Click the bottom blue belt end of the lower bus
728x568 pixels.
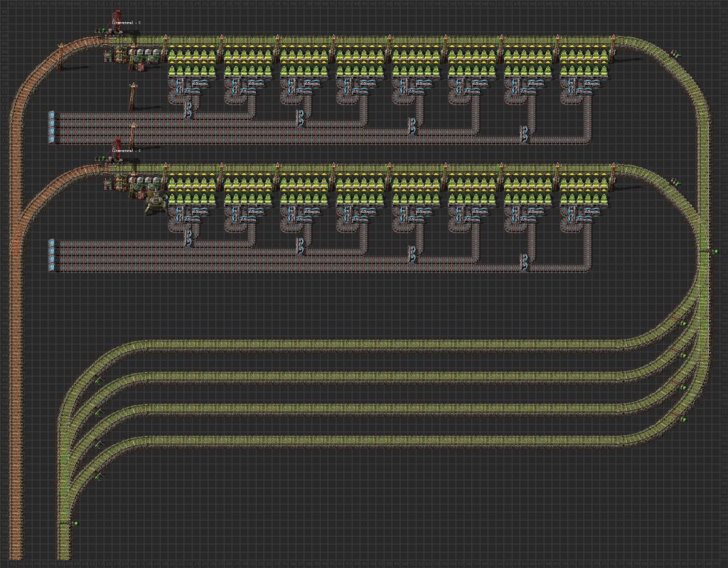[51, 267]
